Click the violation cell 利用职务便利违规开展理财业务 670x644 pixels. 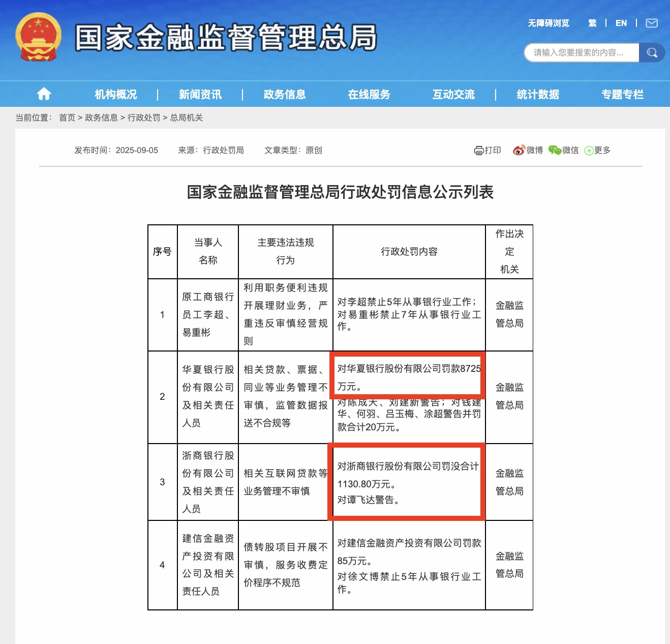tap(286, 315)
